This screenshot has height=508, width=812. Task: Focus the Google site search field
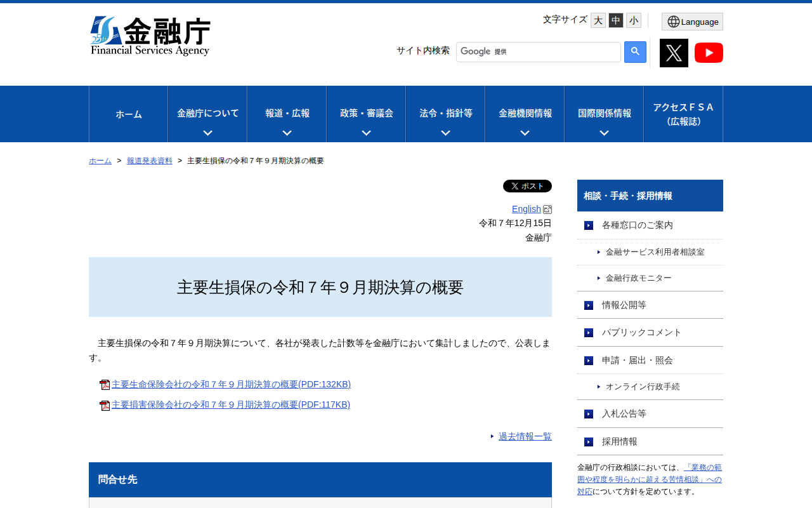tap(539, 52)
